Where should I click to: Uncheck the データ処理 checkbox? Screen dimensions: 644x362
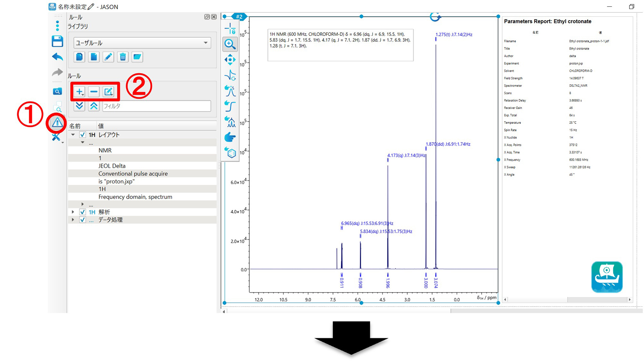(x=83, y=220)
